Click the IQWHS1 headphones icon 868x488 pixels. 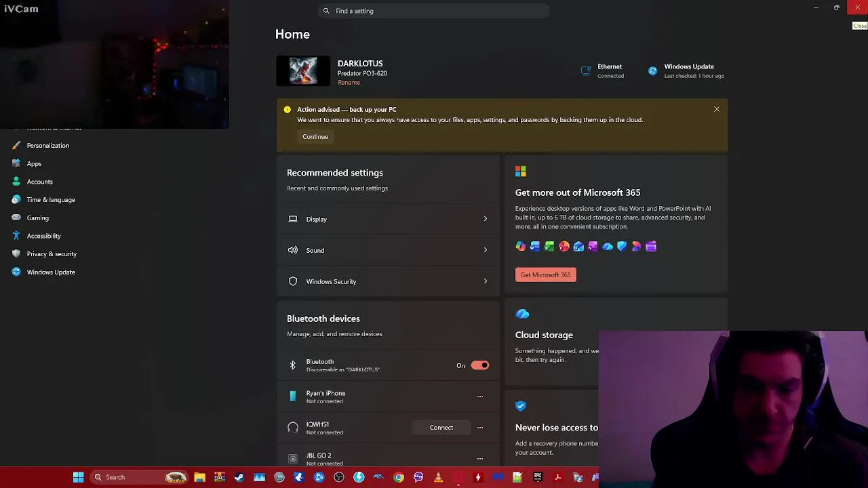coord(293,428)
